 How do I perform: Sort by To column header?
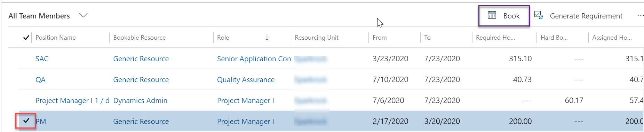click(427, 38)
